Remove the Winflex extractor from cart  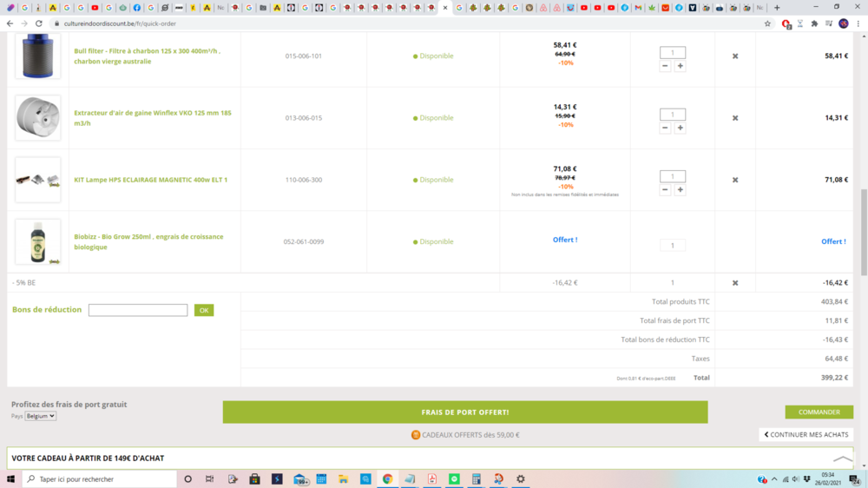(735, 118)
